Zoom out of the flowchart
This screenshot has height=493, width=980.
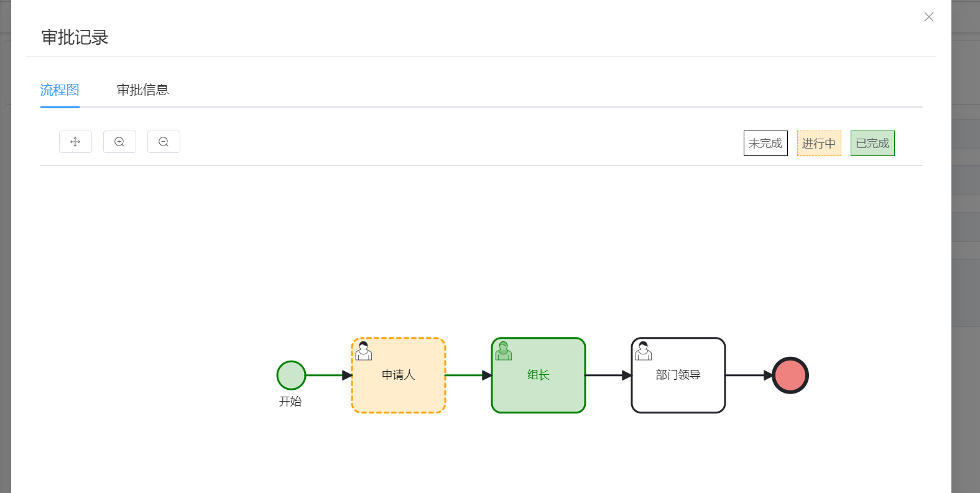(x=164, y=142)
